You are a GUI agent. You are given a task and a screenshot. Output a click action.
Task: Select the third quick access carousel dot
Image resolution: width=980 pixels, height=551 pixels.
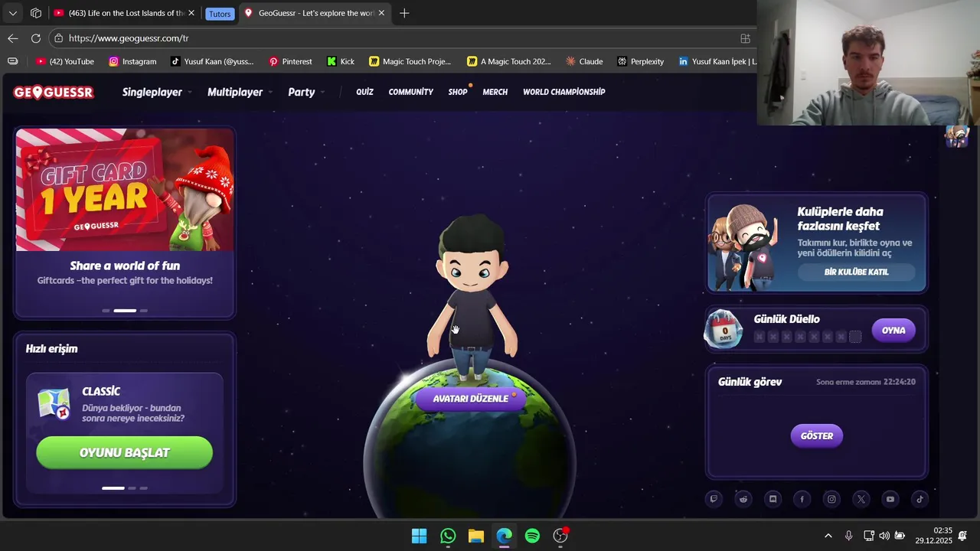coord(143,487)
